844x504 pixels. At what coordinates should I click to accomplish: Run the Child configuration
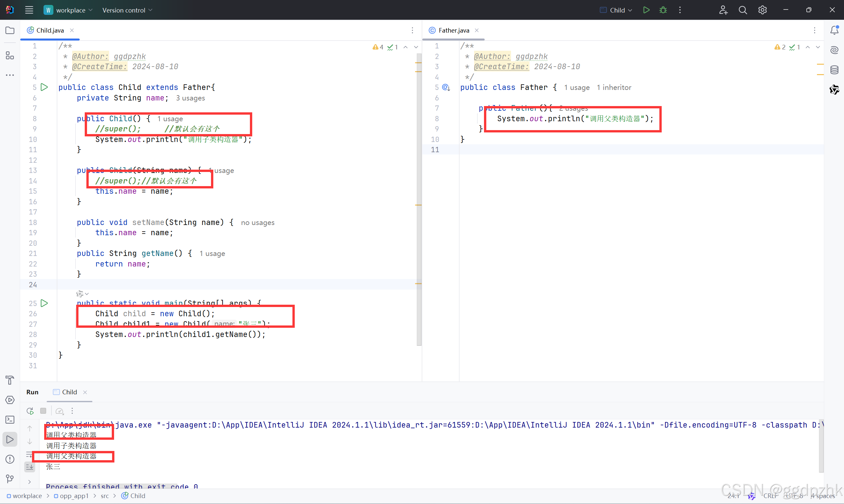pyautogui.click(x=646, y=10)
